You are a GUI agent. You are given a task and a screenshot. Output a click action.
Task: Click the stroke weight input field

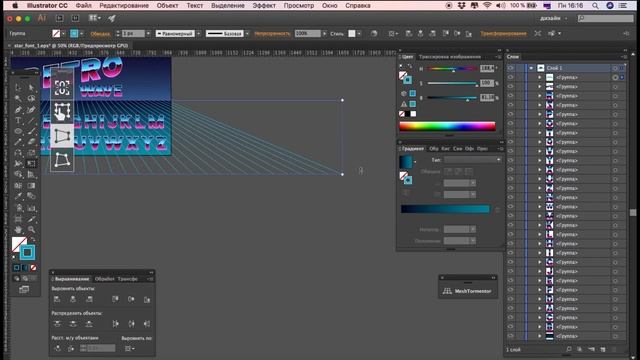(133, 33)
